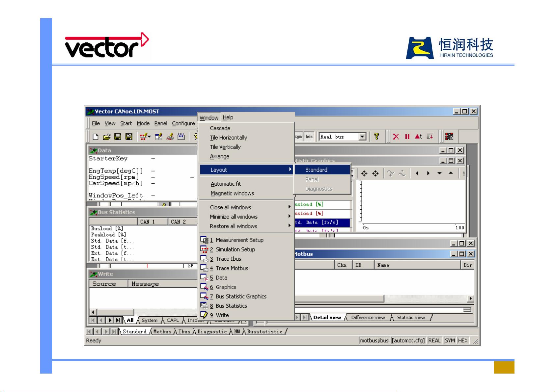Viewport: 555px width, 392px height.
Task: Select the System tab in Write window
Action: [150, 320]
